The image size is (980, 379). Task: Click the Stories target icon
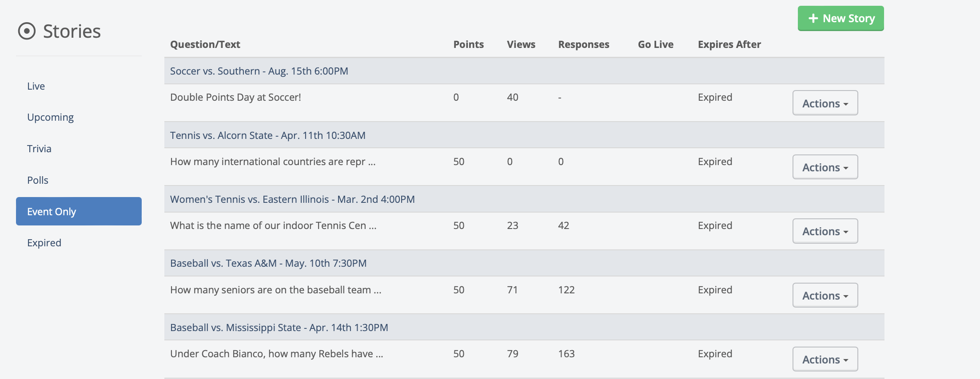(x=27, y=31)
